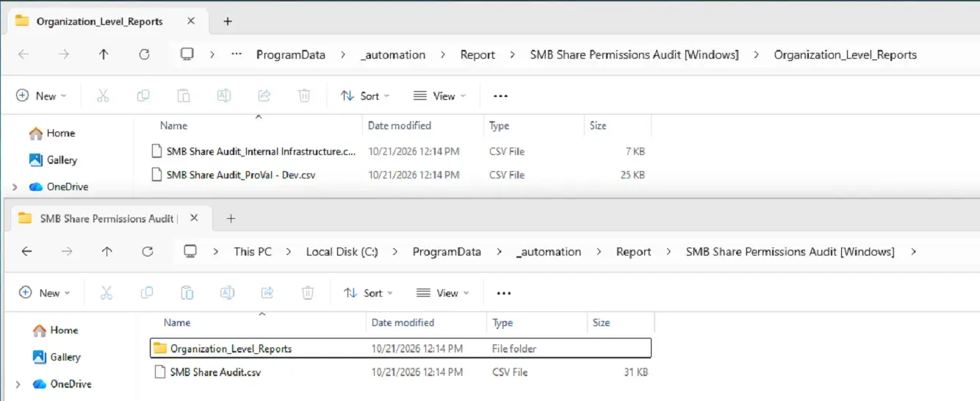The height and width of the screenshot is (401, 980).
Task: Click Local Disk (C:) breadcrumb in bottom window
Action: (x=342, y=251)
